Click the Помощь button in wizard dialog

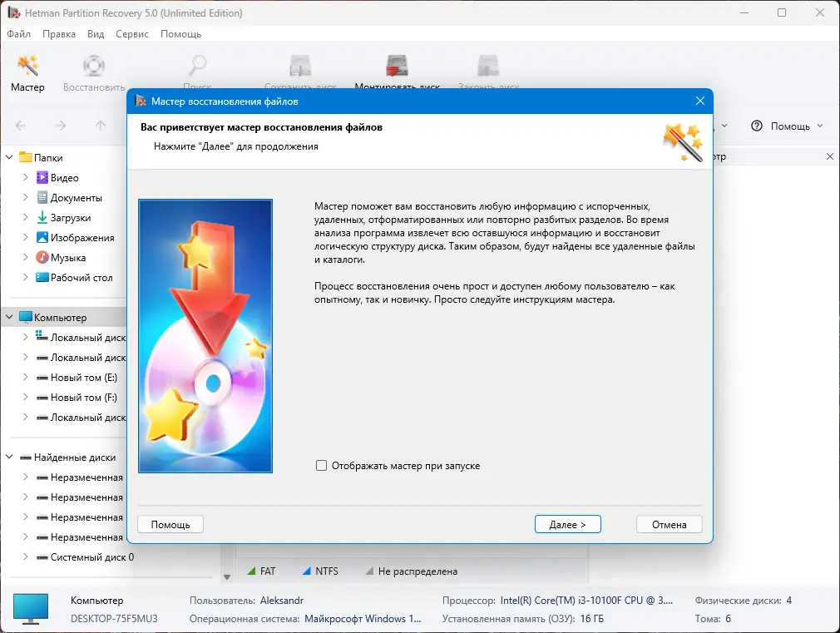(x=170, y=524)
